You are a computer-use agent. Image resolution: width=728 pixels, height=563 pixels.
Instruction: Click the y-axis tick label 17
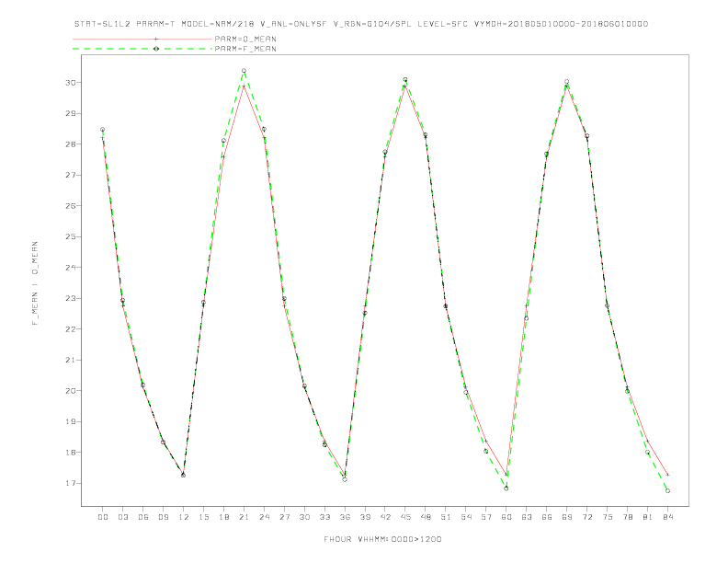pyautogui.click(x=71, y=483)
